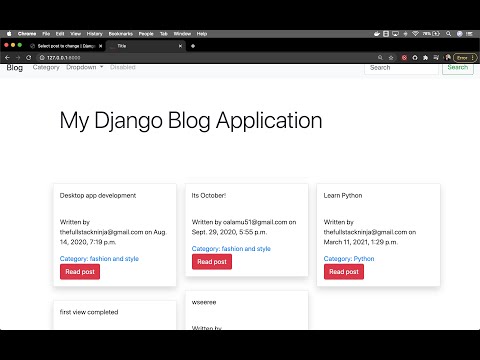Close the "Select post to change" tab
The height and width of the screenshot is (360, 480).
point(100,46)
